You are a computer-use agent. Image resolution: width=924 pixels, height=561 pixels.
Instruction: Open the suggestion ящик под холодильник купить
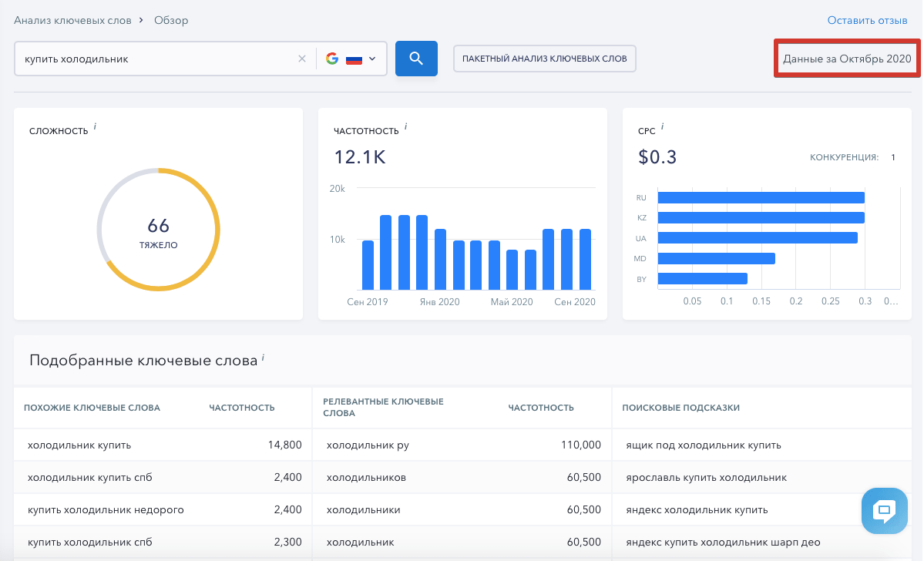(704, 445)
